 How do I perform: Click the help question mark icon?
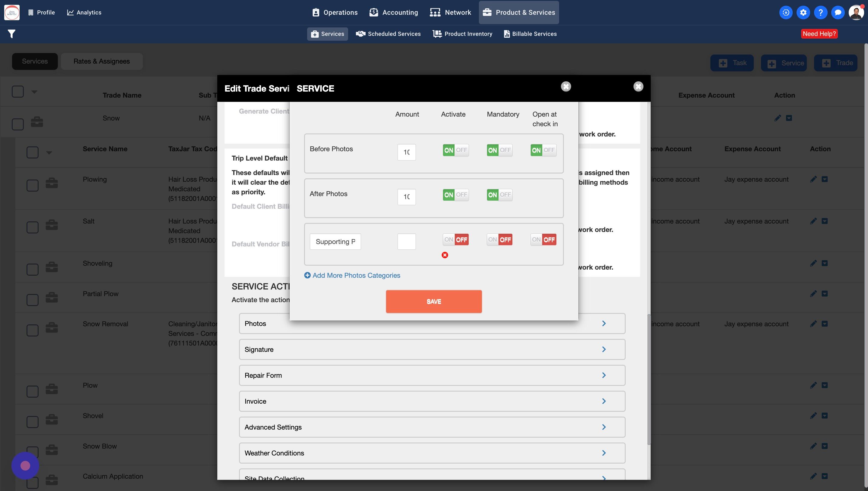coord(820,12)
